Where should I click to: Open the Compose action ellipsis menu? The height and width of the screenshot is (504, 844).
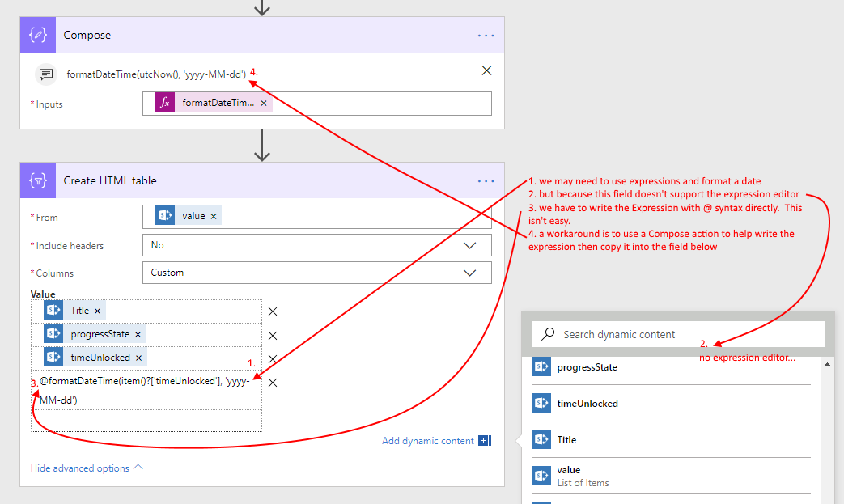pyautogui.click(x=486, y=36)
